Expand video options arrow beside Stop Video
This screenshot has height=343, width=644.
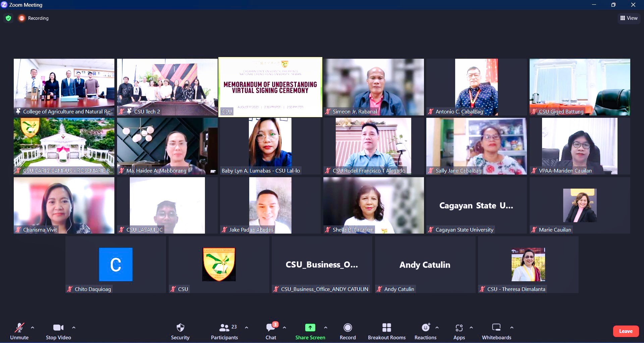[x=74, y=328]
